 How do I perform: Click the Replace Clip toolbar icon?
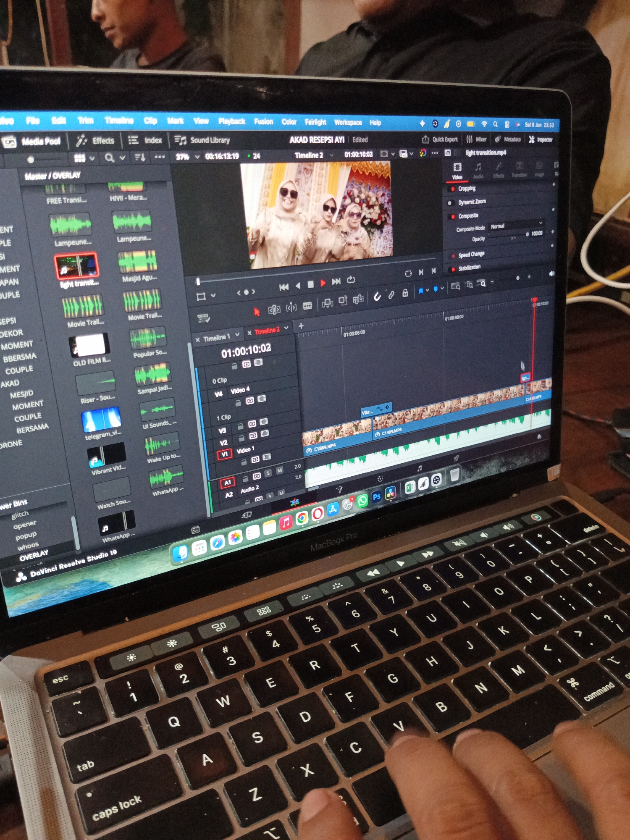pyautogui.click(x=358, y=299)
